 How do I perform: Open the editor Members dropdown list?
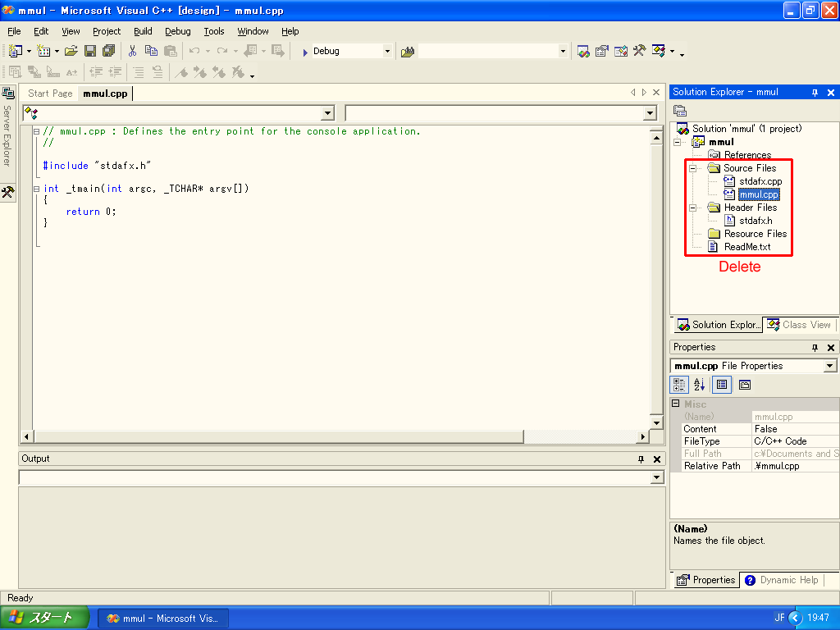click(650, 113)
